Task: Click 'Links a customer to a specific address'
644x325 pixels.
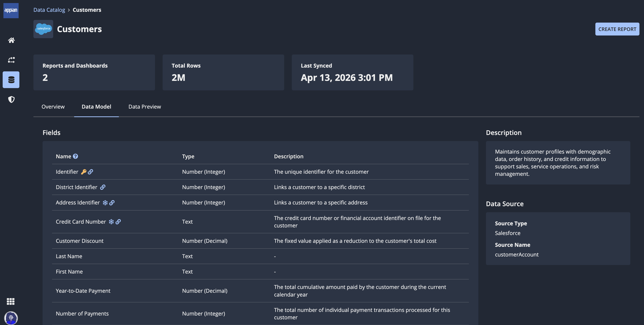Action: click(x=321, y=203)
